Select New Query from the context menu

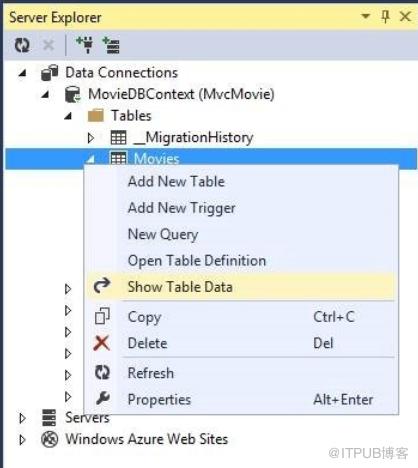(x=163, y=234)
